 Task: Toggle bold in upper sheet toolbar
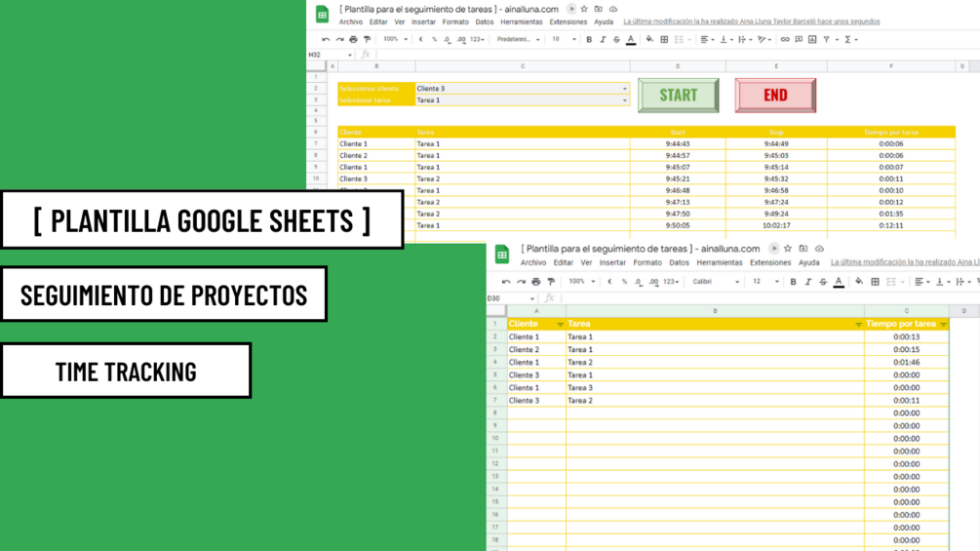[589, 39]
